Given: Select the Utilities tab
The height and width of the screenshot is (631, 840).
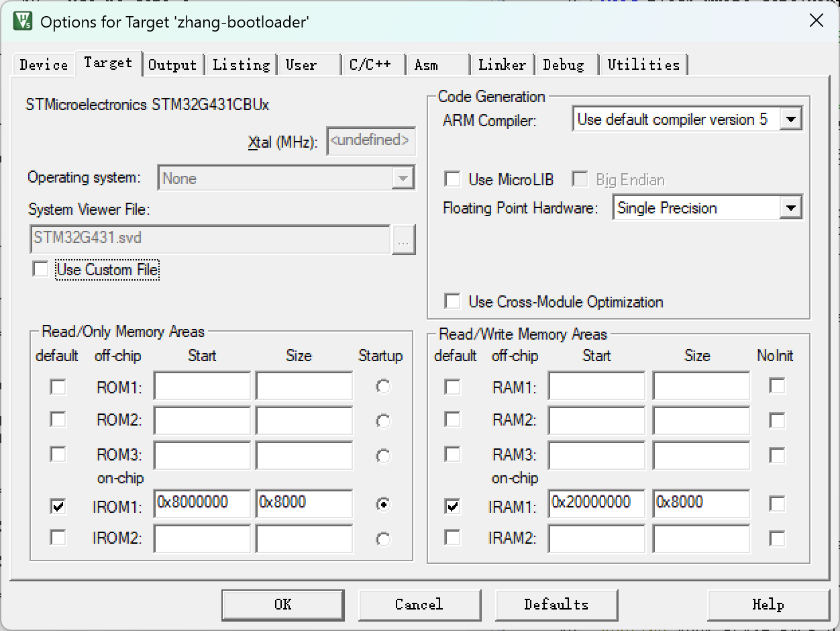Looking at the screenshot, I should click(x=643, y=64).
